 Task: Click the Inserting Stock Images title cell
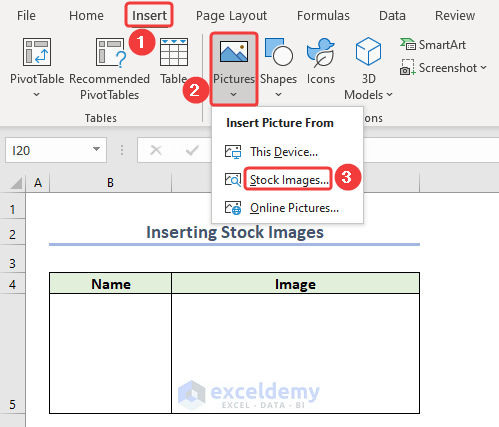(x=235, y=232)
